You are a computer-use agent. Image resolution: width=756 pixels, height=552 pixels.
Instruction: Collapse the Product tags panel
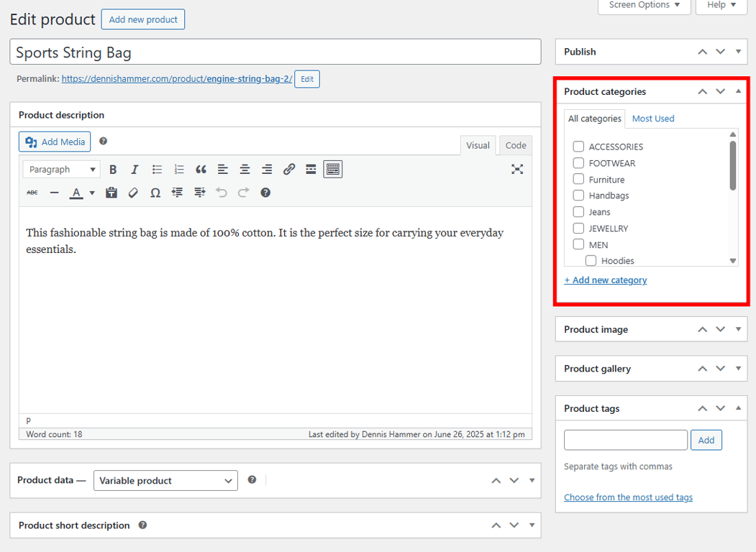click(738, 408)
